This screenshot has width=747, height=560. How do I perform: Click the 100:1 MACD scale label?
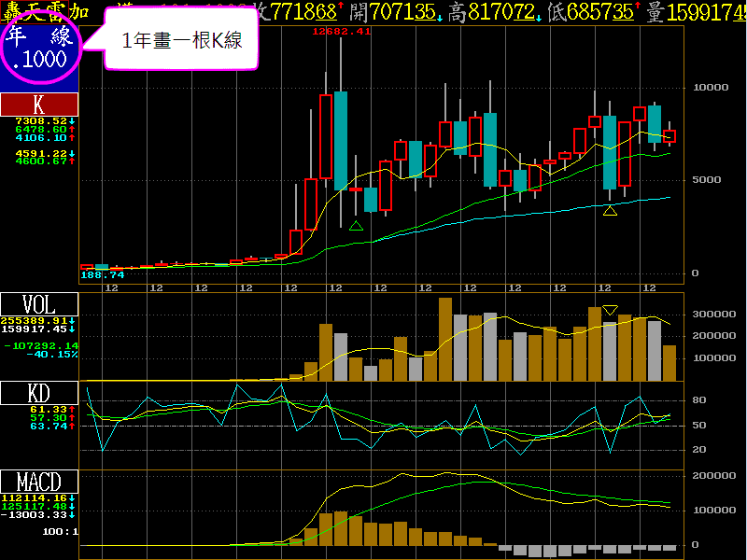click(x=62, y=531)
